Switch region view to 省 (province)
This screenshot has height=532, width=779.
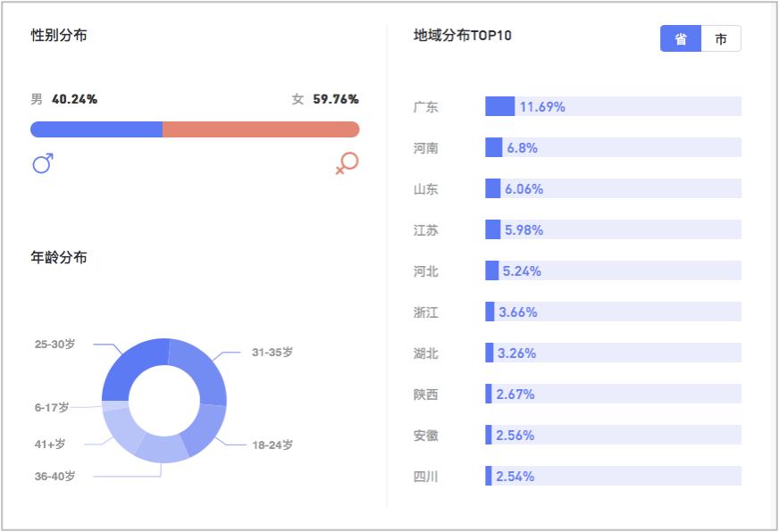point(681,39)
